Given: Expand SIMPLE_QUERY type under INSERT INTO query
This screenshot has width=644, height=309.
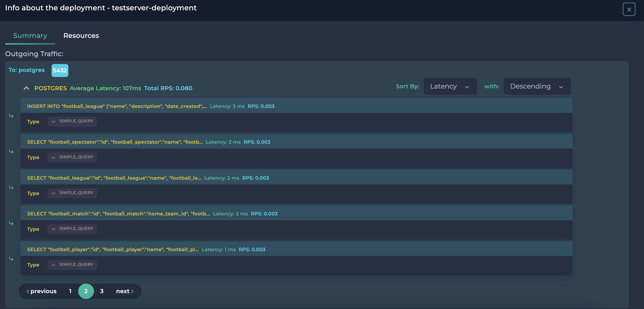Looking at the screenshot, I should 72,121.
